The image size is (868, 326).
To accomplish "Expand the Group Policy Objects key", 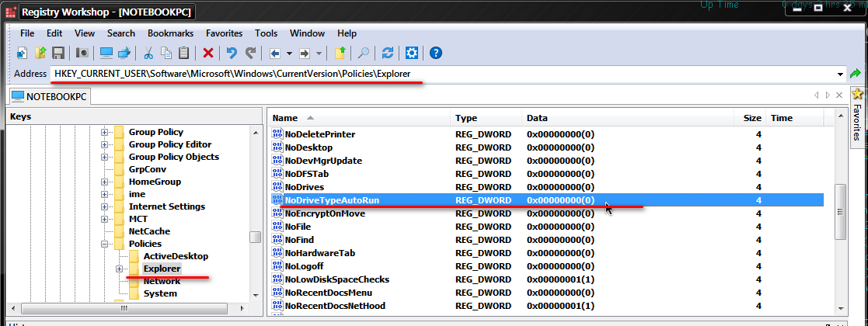I will pos(104,157).
